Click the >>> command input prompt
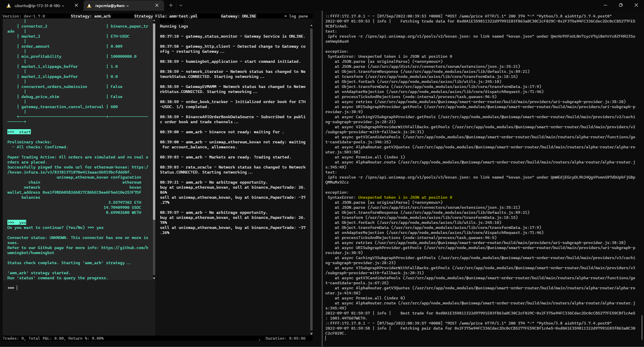Image resolution: width=644 pixels, height=347 pixels. click(11, 287)
